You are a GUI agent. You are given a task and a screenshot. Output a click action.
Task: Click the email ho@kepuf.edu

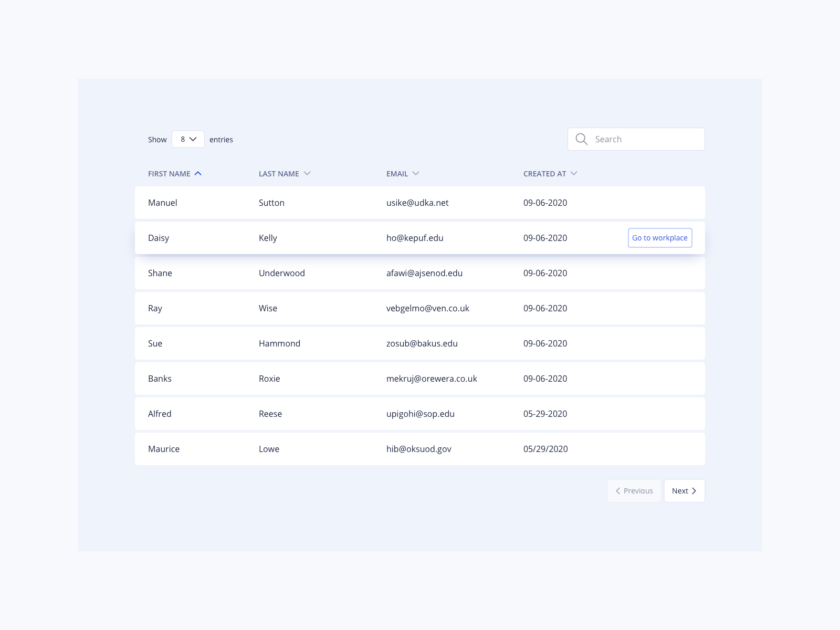pyautogui.click(x=415, y=238)
